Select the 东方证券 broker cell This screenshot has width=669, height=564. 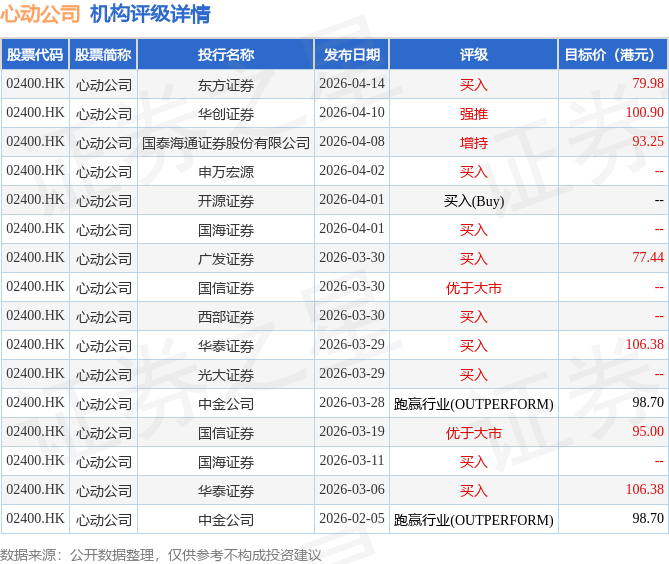click(x=226, y=85)
